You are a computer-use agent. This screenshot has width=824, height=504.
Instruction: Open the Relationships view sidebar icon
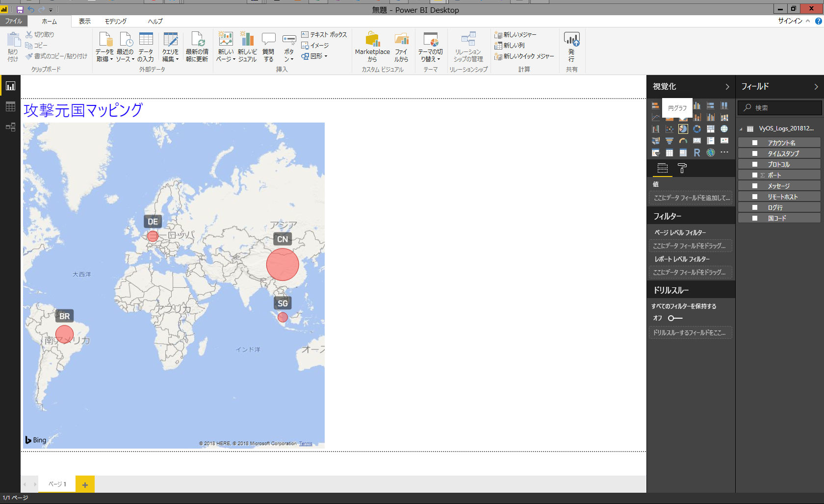(10, 127)
